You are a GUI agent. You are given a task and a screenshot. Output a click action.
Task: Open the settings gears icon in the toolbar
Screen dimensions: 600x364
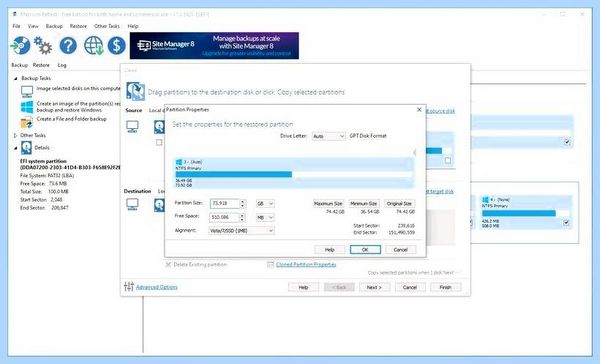[43, 46]
